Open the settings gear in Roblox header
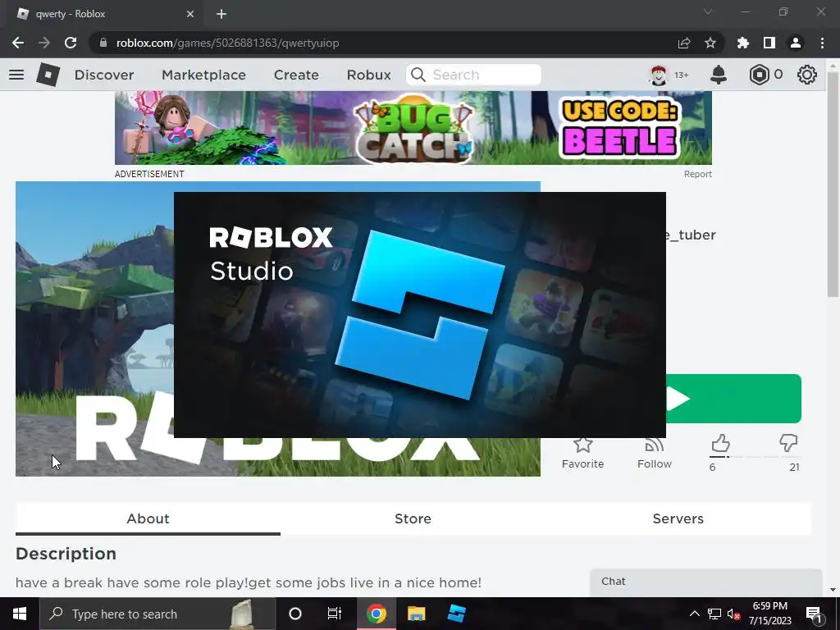 point(807,75)
